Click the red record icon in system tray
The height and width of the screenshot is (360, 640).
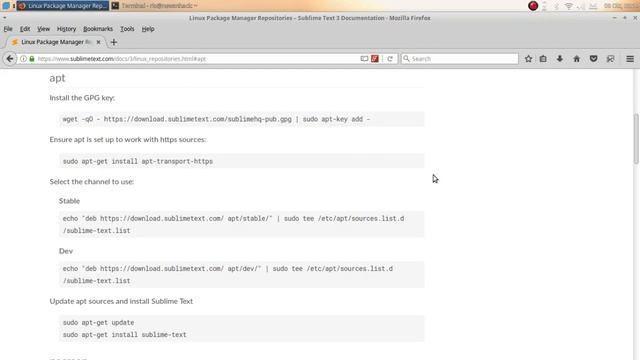click(x=533, y=6)
